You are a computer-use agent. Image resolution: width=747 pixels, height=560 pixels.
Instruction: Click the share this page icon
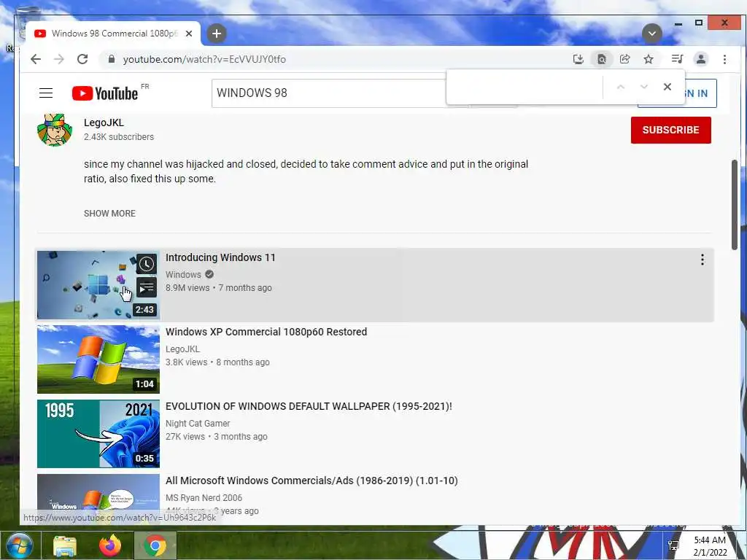pyautogui.click(x=625, y=59)
